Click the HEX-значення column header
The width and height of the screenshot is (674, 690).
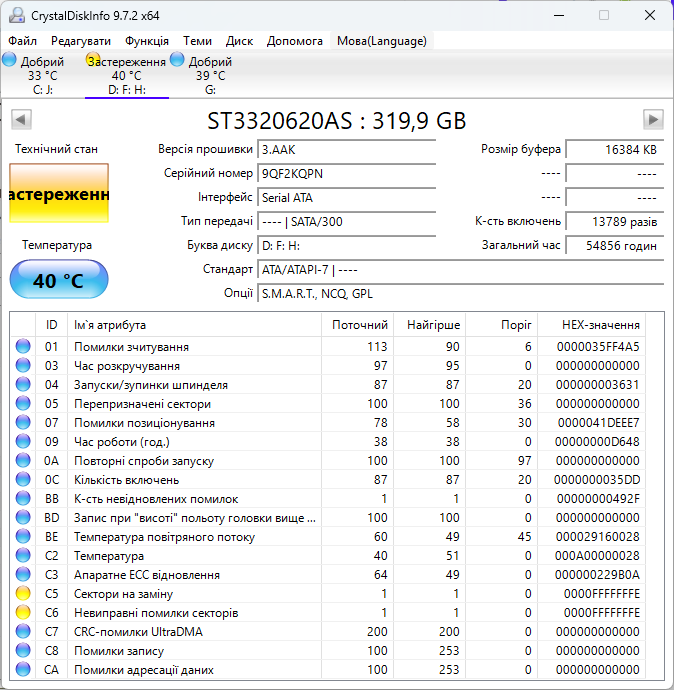601,325
